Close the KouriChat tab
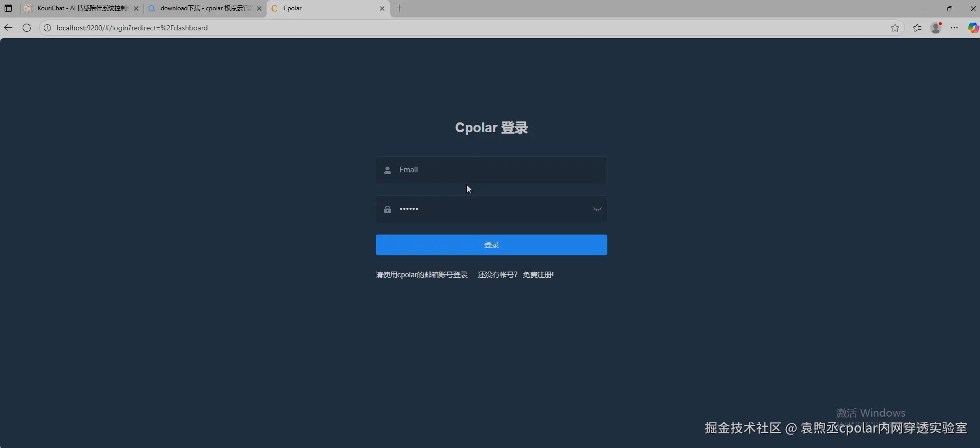 coord(136,9)
